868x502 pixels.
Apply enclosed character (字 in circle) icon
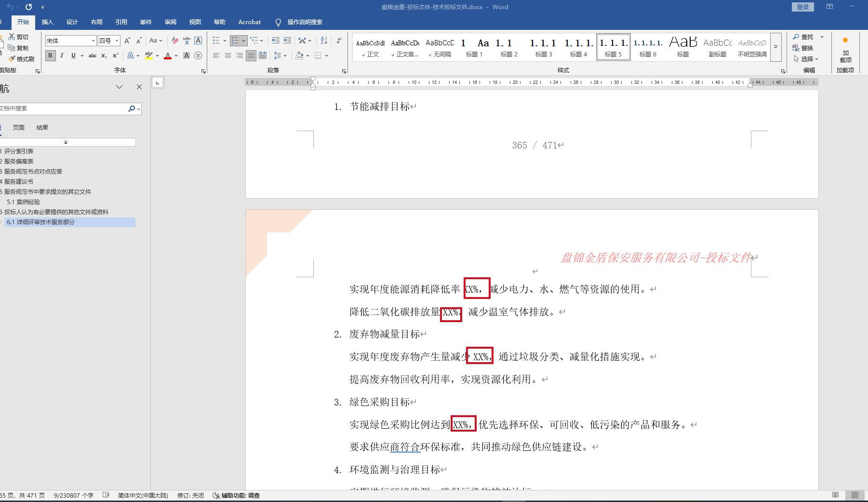[198, 56]
